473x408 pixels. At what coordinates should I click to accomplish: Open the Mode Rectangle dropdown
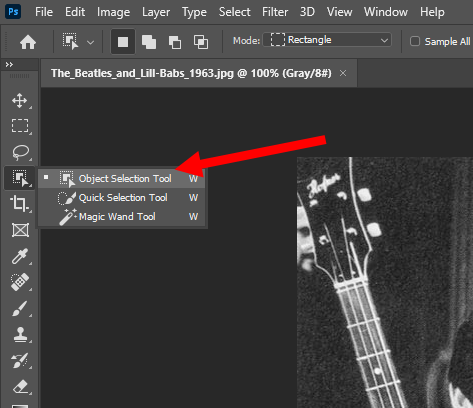pos(327,40)
